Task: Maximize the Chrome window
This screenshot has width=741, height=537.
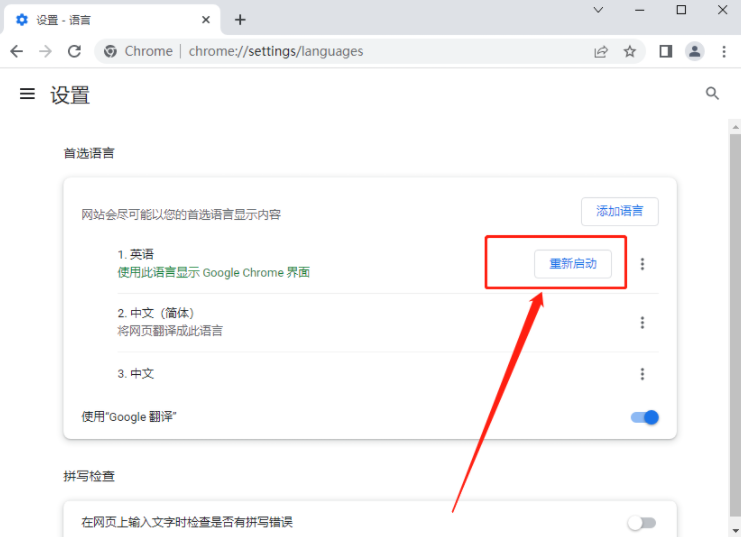Action: pyautogui.click(x=681, y=10)
